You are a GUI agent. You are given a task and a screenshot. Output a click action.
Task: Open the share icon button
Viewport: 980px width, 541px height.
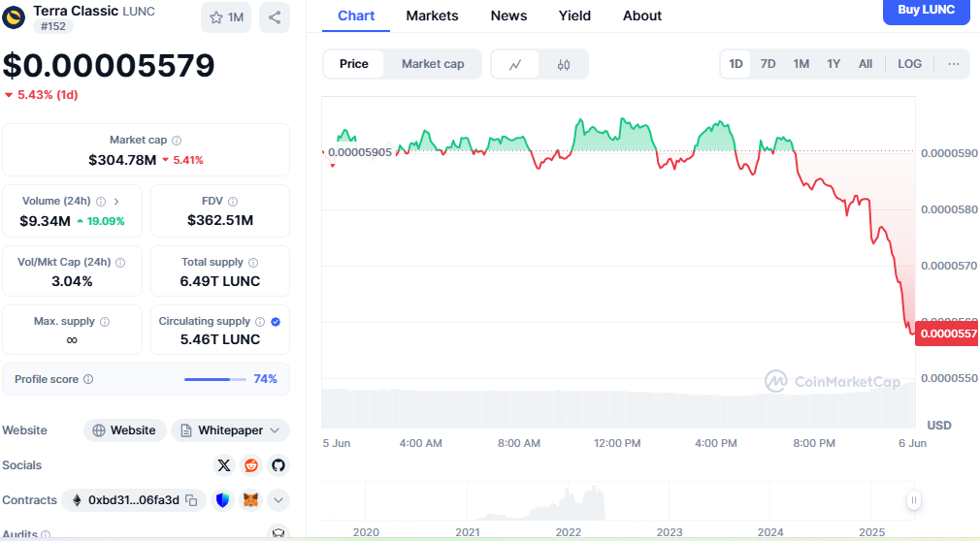(275, 17)
